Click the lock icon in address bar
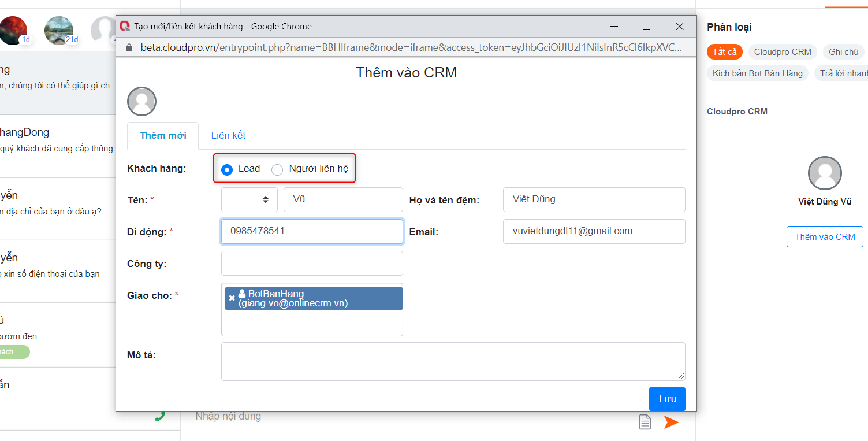Viewport: 868px width, 441px height. pos(129,47)
